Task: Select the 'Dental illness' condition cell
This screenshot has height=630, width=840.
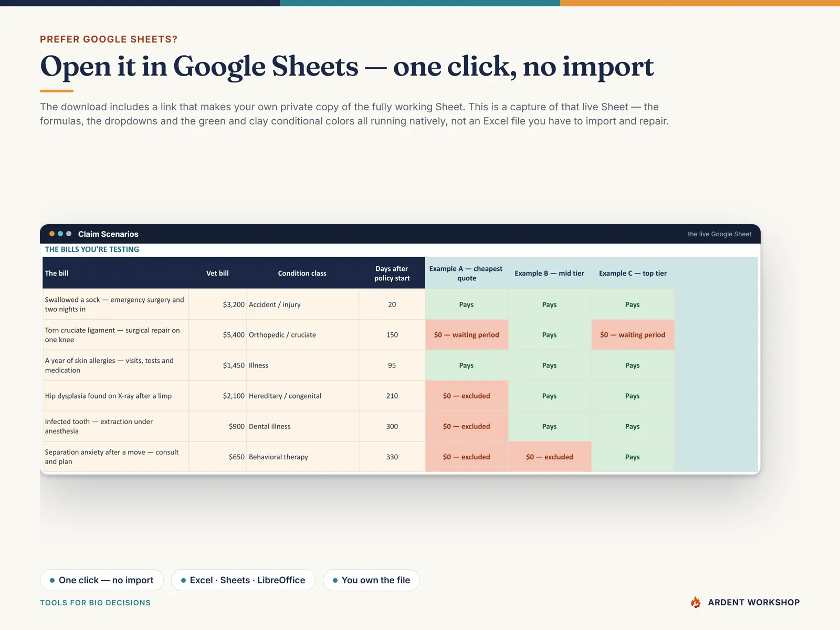Action: click(x=303, y=426)
